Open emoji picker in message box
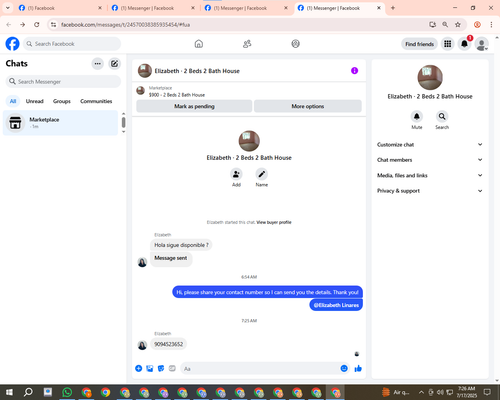Screen dimensions: 500x400 pos(344,368)
